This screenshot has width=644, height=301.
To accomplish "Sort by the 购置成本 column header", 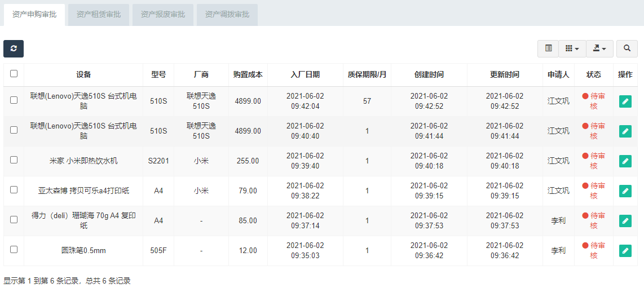I will 248,75.
